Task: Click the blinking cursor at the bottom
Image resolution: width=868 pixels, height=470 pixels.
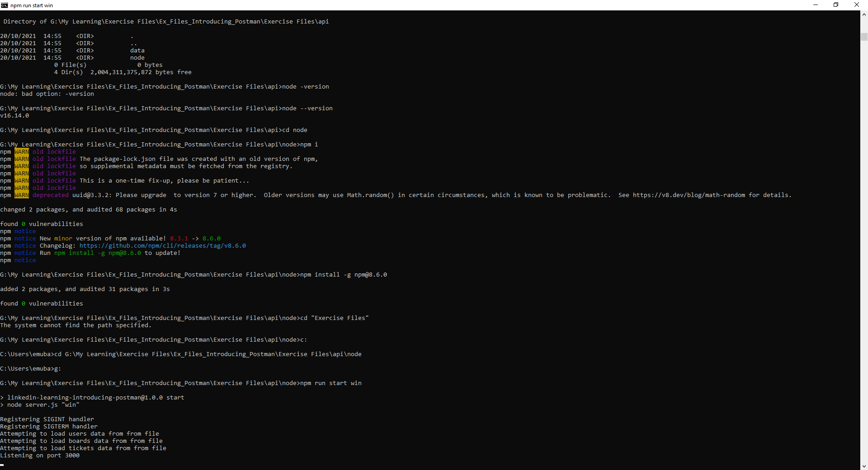Action: 2,465
